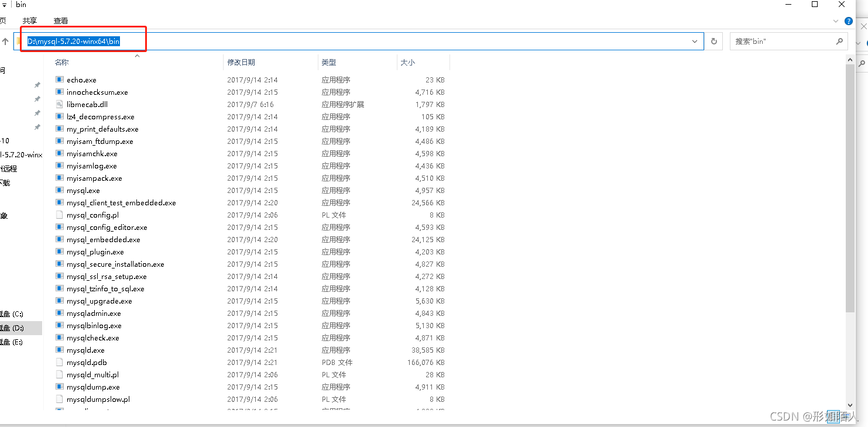Select mysql_config_editor.exe file name
Image resolution: width=868 pixels, height=427 pixels.
pyautogui.click(x=107, y=227)
